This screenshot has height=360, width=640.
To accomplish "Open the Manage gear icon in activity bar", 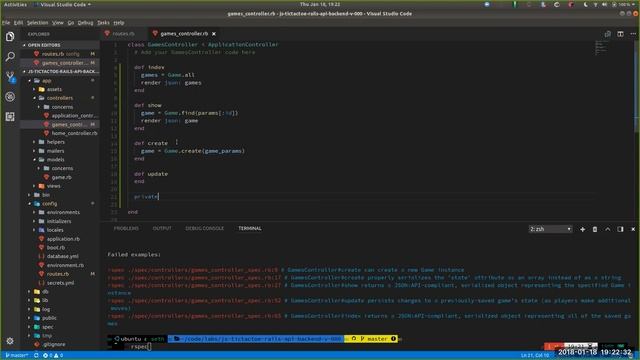I will click(10, 340).
